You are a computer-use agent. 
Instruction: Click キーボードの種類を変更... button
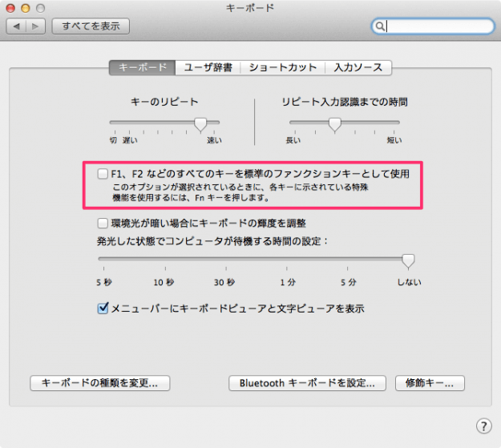point(100,383)
